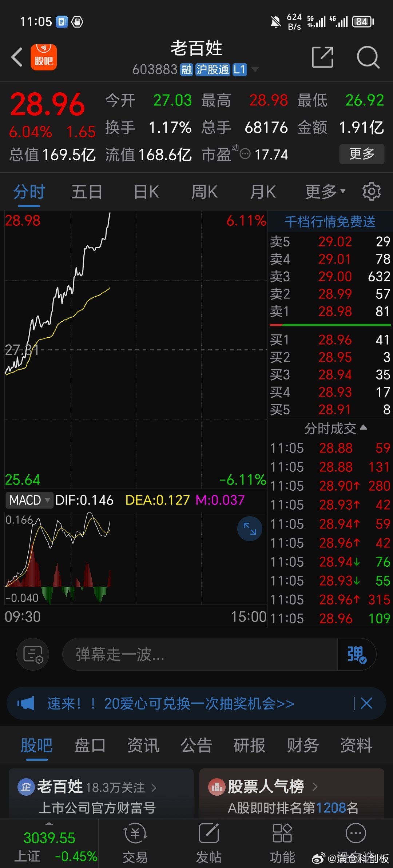
Task: Tap the trade row with volume 315
Action: (x=330, y=599)
